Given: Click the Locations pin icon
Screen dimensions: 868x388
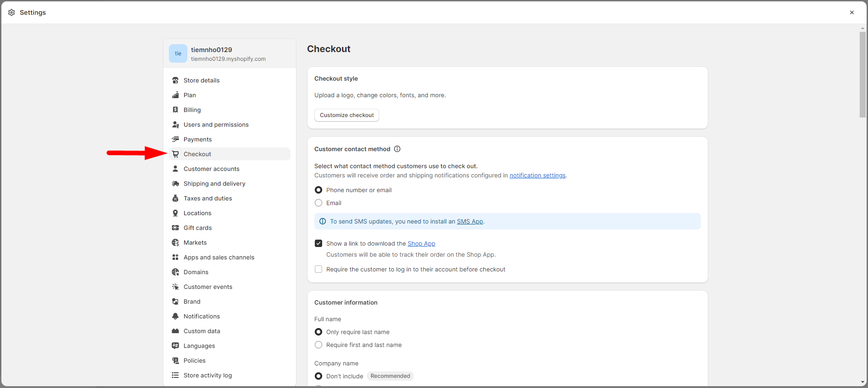Looking at the screenshot, I should 175,213.
